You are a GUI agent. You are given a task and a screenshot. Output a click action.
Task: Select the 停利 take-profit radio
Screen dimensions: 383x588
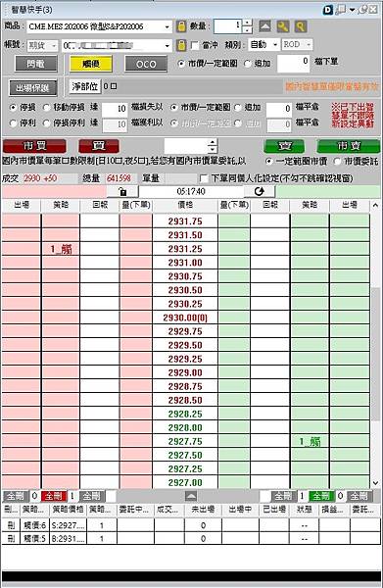click(x=14, y=123)
